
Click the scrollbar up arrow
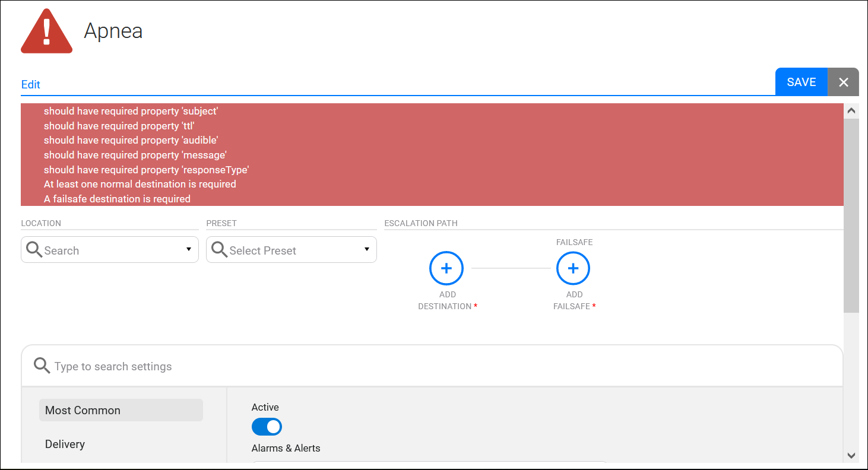coord(851,110)
